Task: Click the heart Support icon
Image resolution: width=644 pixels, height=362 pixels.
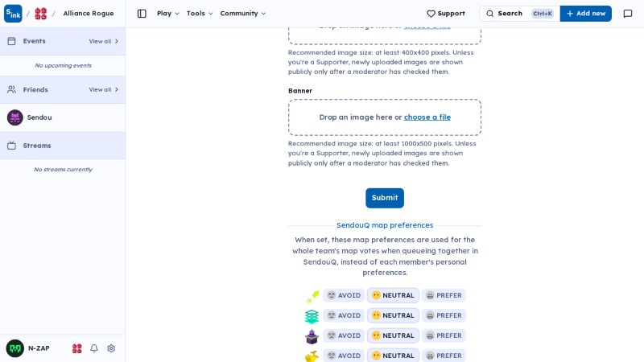Action: point(431,14)
